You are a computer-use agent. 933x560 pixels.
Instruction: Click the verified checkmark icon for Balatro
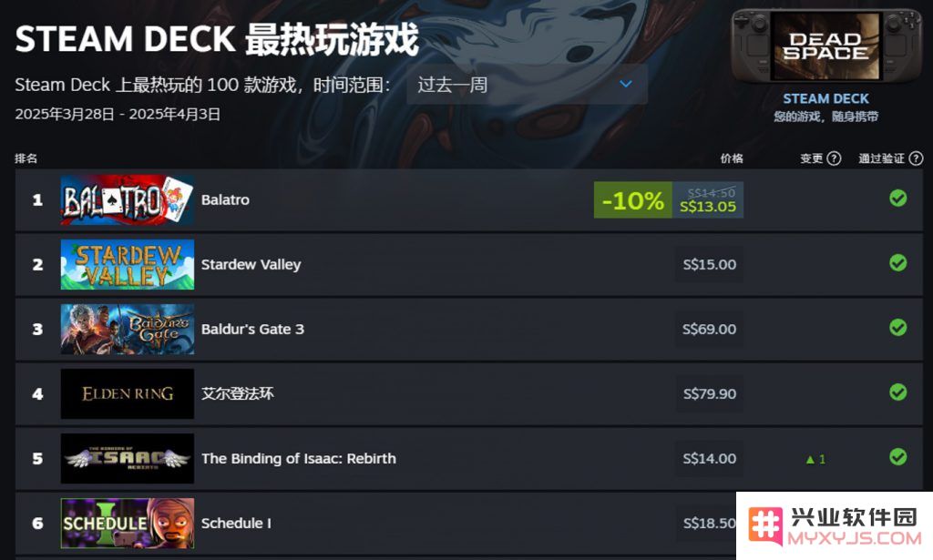[x=897, y=199]
